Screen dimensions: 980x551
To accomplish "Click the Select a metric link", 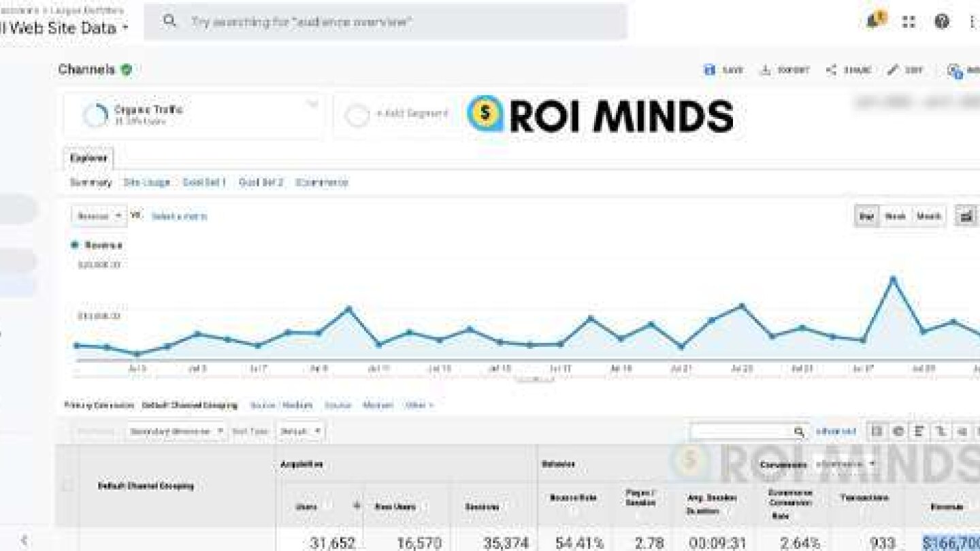I will (x=179, y=216).
